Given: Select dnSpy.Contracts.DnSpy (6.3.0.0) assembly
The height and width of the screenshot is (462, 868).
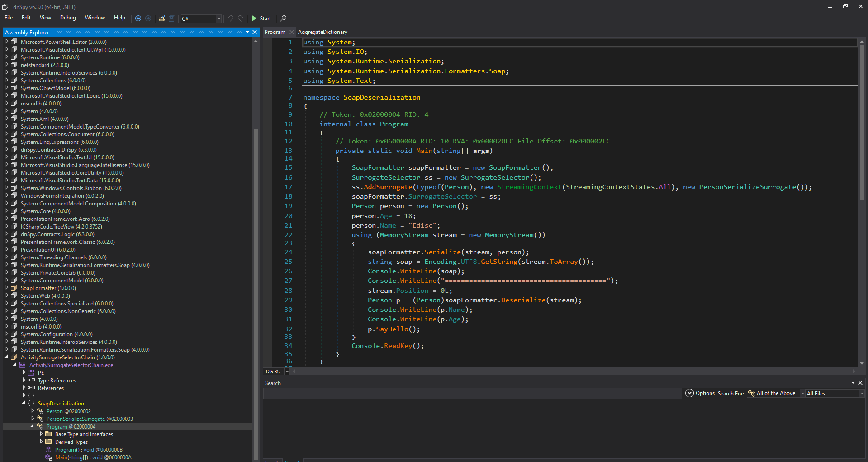Looking at the screenshot, I should point(58,150).
